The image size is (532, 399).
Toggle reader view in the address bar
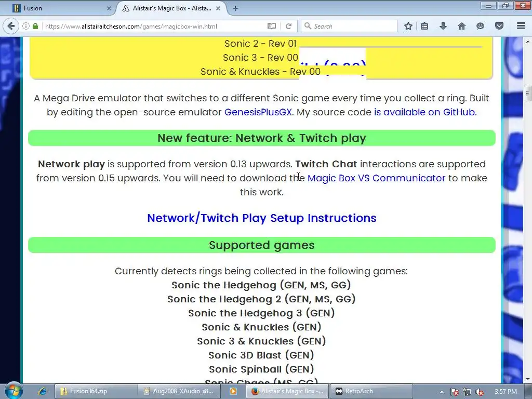pyautogui.click(x=271, y=26)
